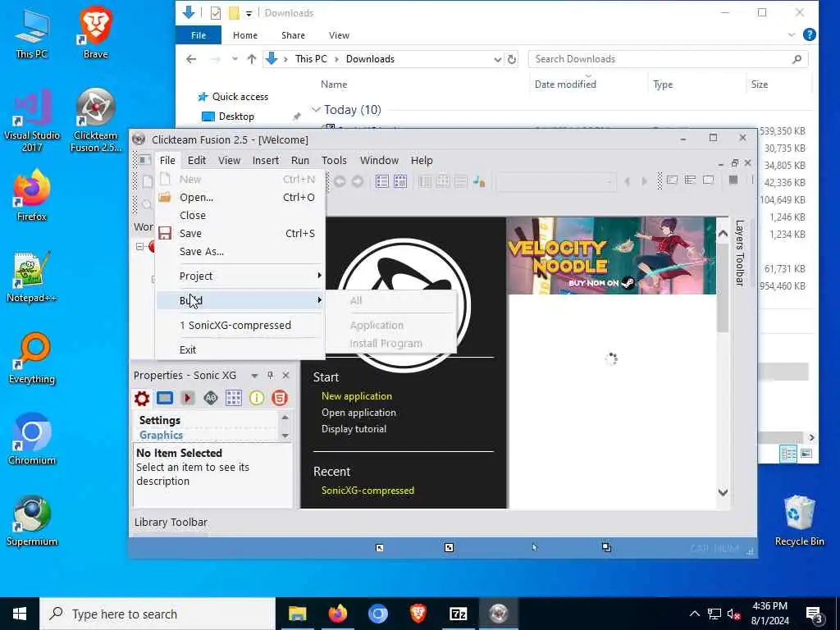Open the address bar history dropdown in Explorer
This screenshot has width=840, height=630.
coord(497,59)
